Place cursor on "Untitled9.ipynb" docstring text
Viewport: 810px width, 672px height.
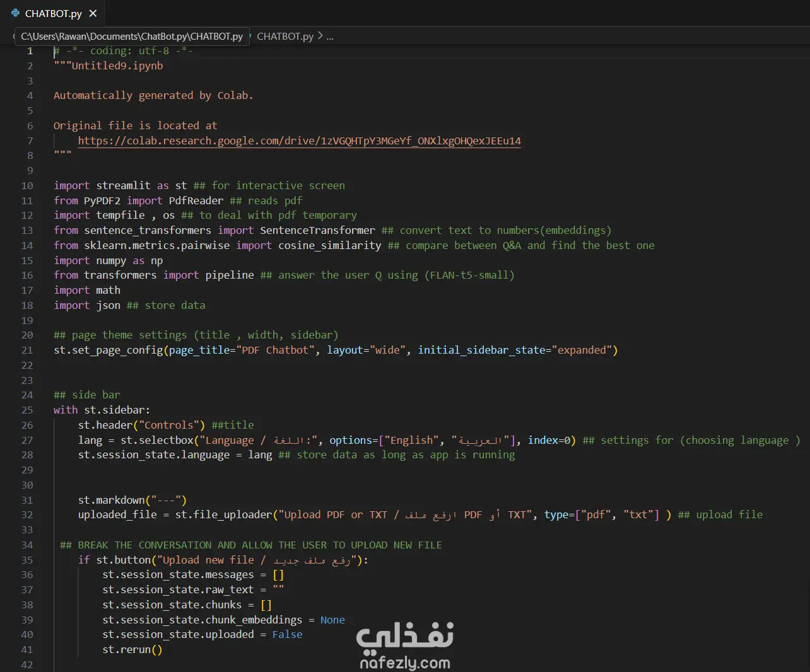point(117,66)
